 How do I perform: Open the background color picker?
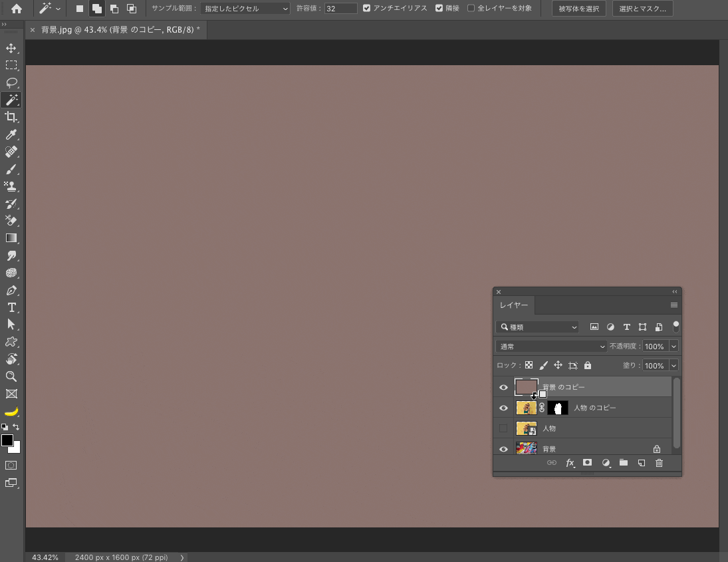pos(16,448)
